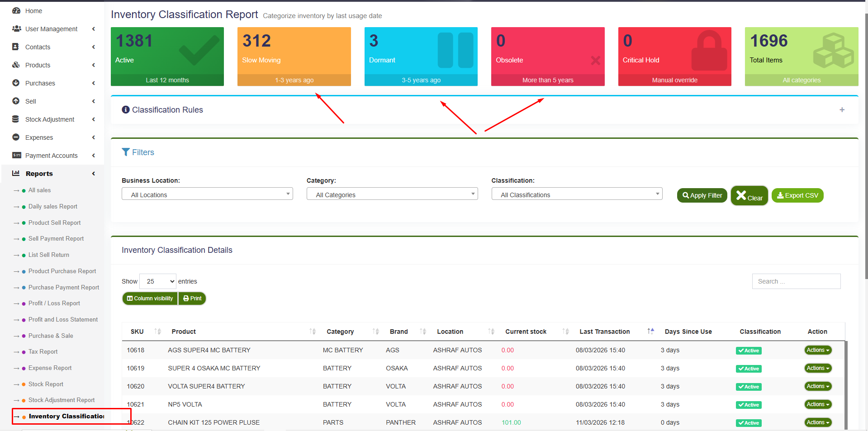Click the table Search input field
Screen dimensions: 868x431
pyautogui.click(x=796, y=281)
